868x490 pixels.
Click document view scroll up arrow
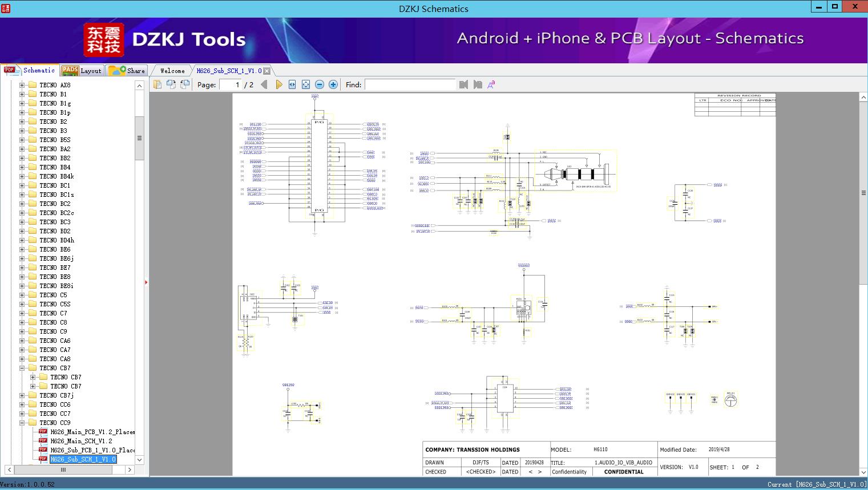(863, 98)
